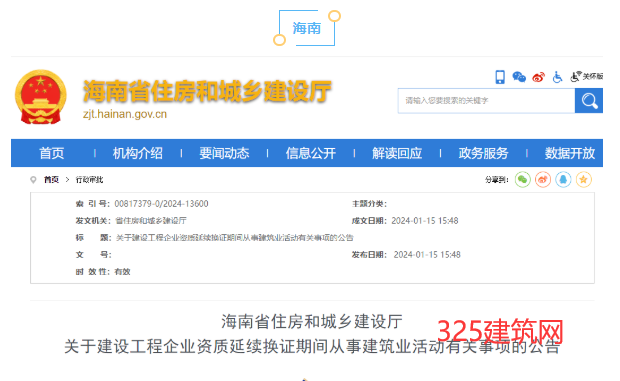Image resolution: width=620 pixels, height=381 pixels.
Task: Share to Weibo via red icon
Action: pos(543,180)
